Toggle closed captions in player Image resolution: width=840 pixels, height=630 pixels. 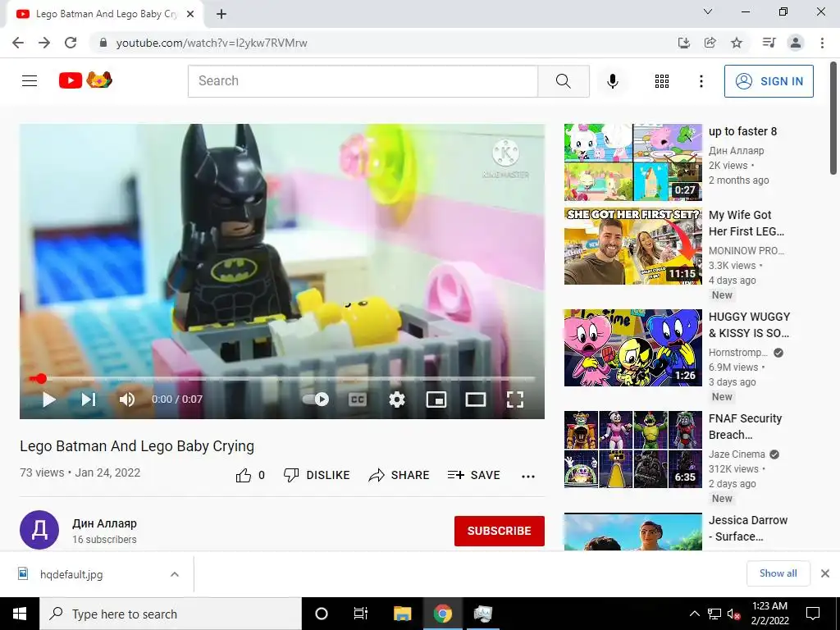(x=358, y=399)
